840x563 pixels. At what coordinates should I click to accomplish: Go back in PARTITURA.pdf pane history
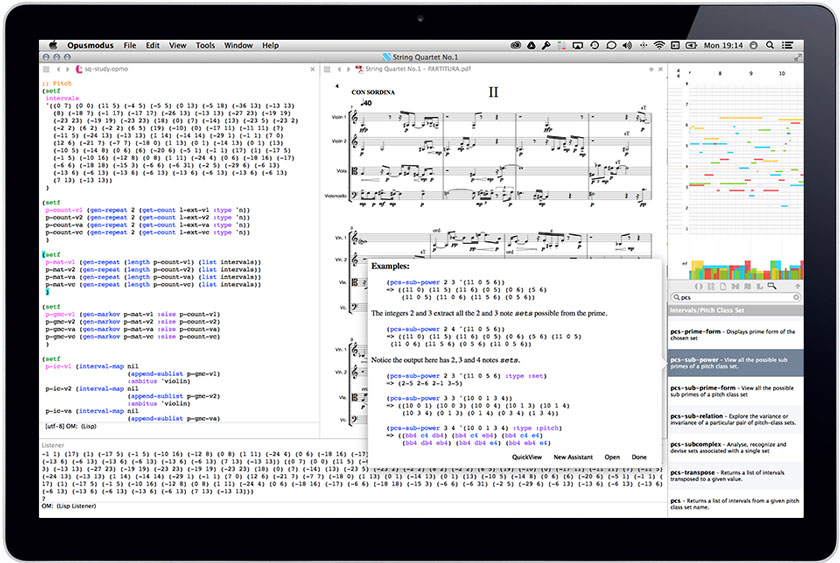click(339, 69)
